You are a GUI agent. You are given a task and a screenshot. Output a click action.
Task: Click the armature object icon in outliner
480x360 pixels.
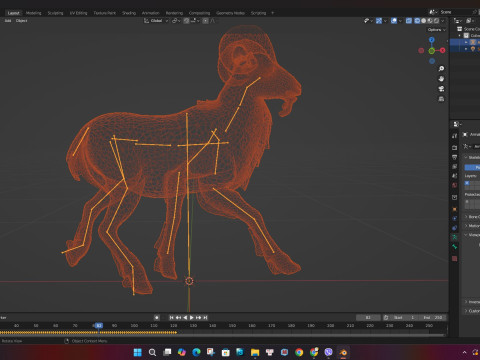tap(473, 42)
